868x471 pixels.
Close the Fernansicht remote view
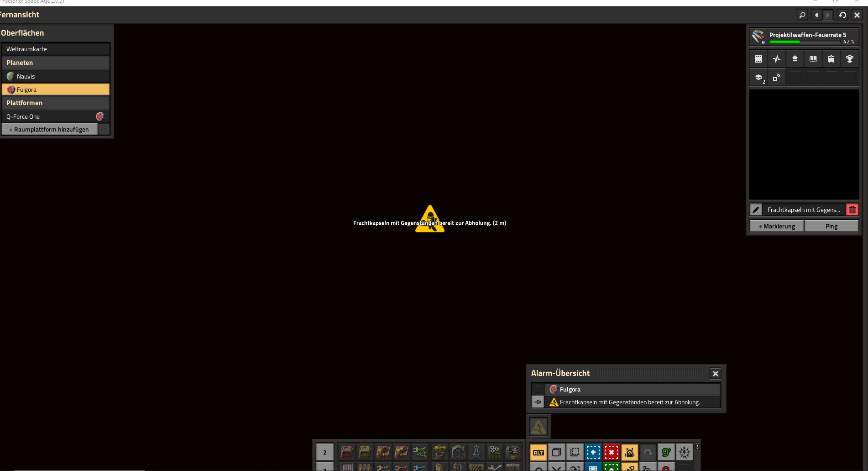coord(857,15)
